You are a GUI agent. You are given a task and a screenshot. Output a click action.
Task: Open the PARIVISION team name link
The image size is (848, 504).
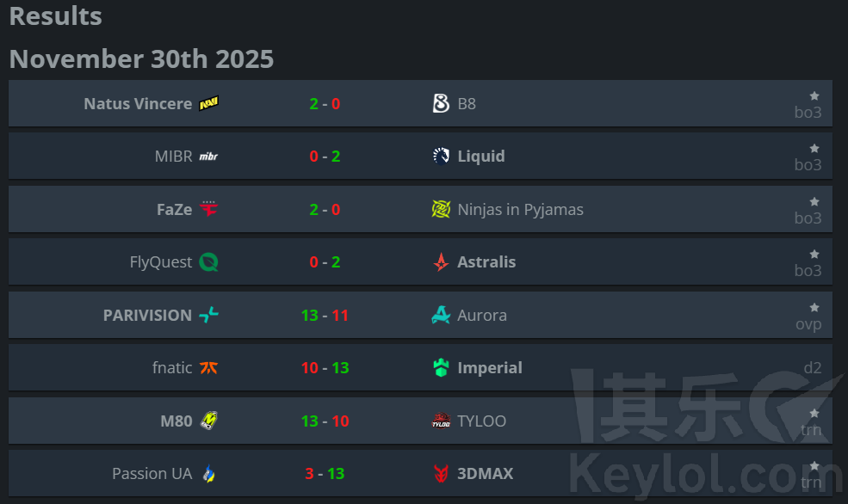[x=147, y=316]
